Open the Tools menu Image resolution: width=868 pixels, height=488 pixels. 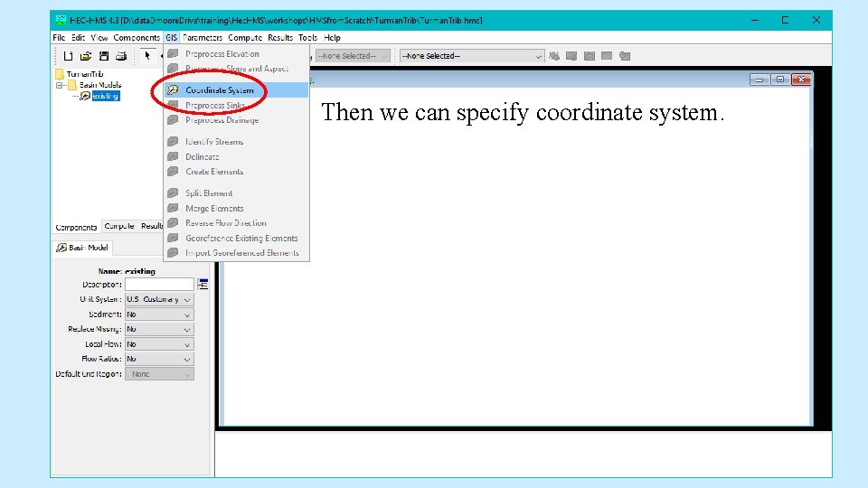click(307, 38)
